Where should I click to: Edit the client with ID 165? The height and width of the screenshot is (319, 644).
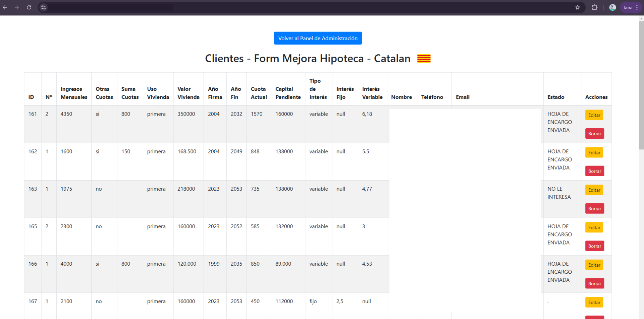coord(594,227)
